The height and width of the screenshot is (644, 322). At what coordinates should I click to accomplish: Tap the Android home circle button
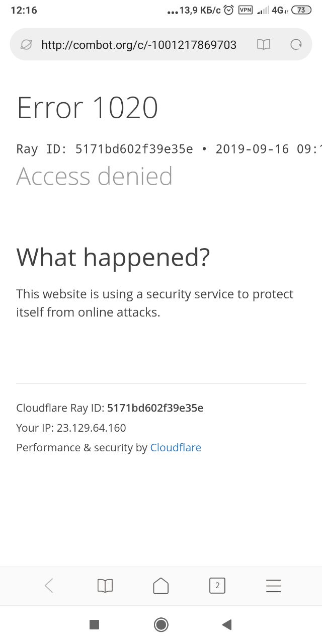(161, 624)
